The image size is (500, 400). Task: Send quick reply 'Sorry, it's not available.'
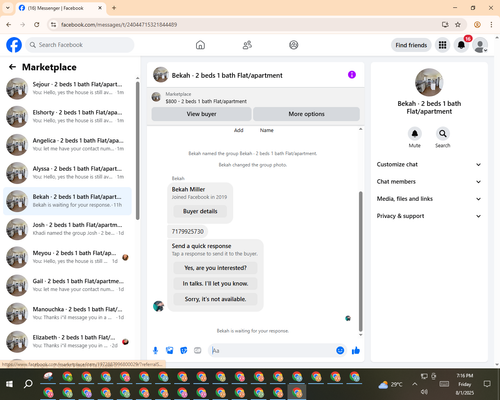[x=215, y=299]
